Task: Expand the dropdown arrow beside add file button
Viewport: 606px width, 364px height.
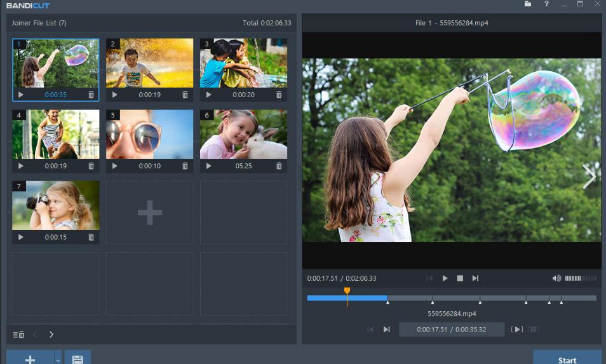Action: pyautogui.click(x=58, y=360)
